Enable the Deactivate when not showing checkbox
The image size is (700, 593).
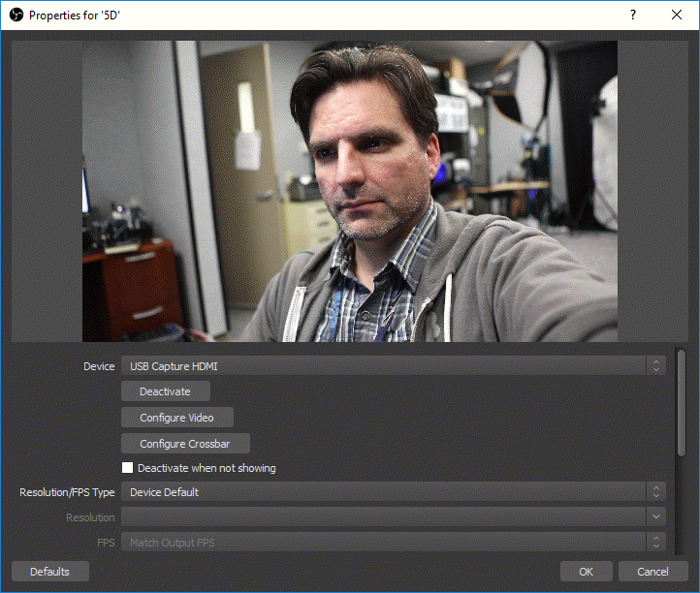click(x=128, y=468)
